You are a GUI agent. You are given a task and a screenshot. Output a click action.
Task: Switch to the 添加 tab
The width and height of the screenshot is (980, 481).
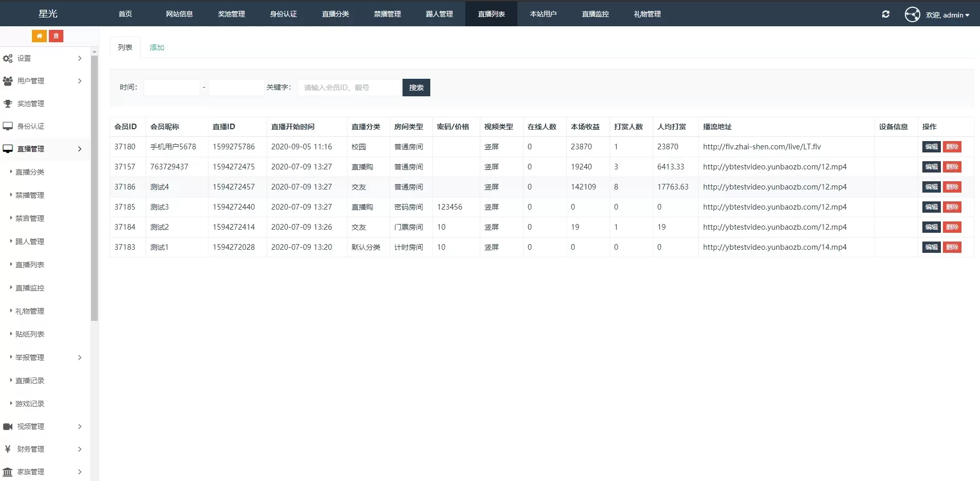tap(156, 47)
